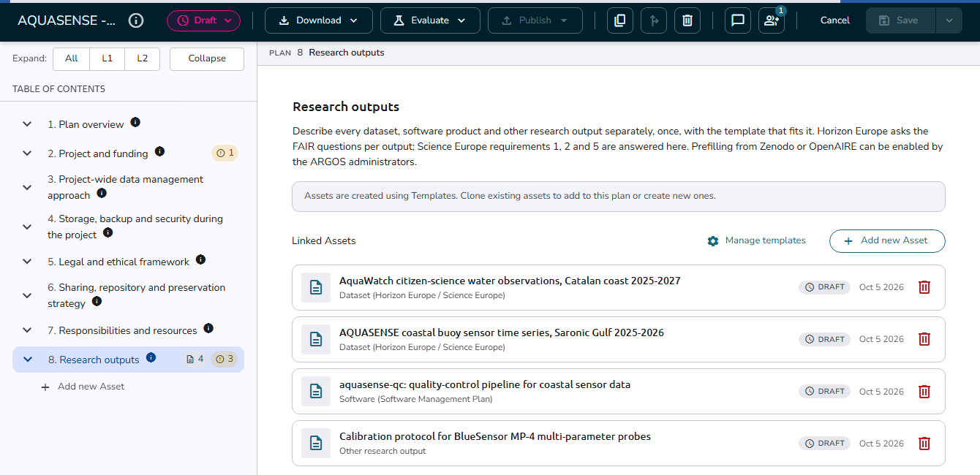The height and width of the screenshot is (475, 980).
Task: Click the Collapse button
Action: (x=207, y=58)
